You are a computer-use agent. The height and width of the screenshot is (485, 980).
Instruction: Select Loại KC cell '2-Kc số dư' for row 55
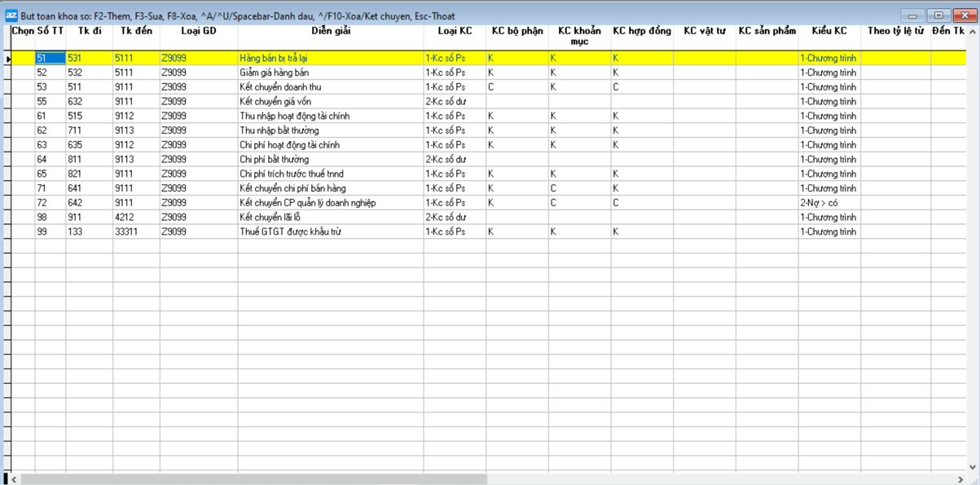454,102
